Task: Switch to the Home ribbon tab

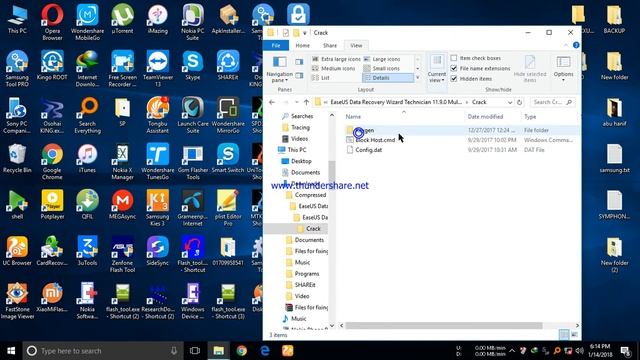Action: (x=302, y=45)
